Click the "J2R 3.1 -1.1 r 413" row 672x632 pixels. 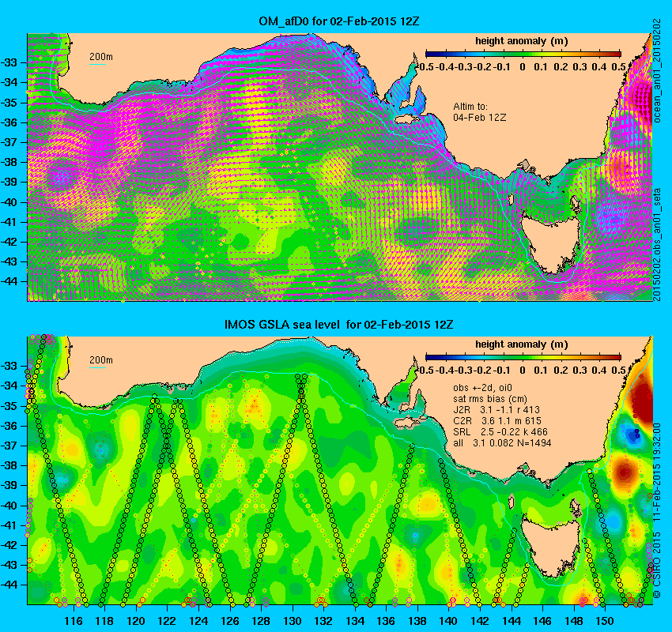pyautogui.click(x=496, y=410)
